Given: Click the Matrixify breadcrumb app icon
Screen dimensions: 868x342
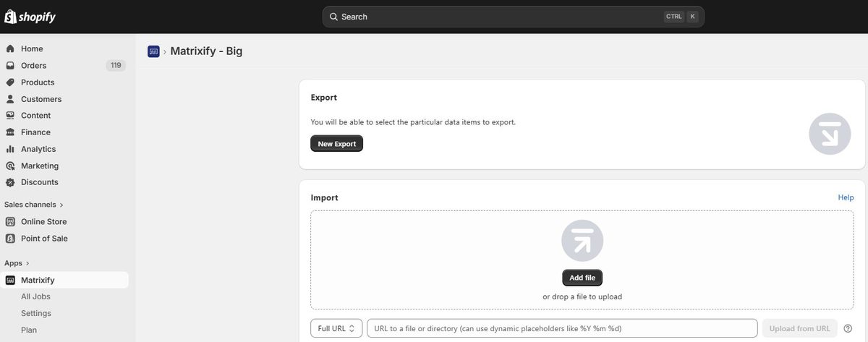Looking at the screenshot, I should 153,51.
